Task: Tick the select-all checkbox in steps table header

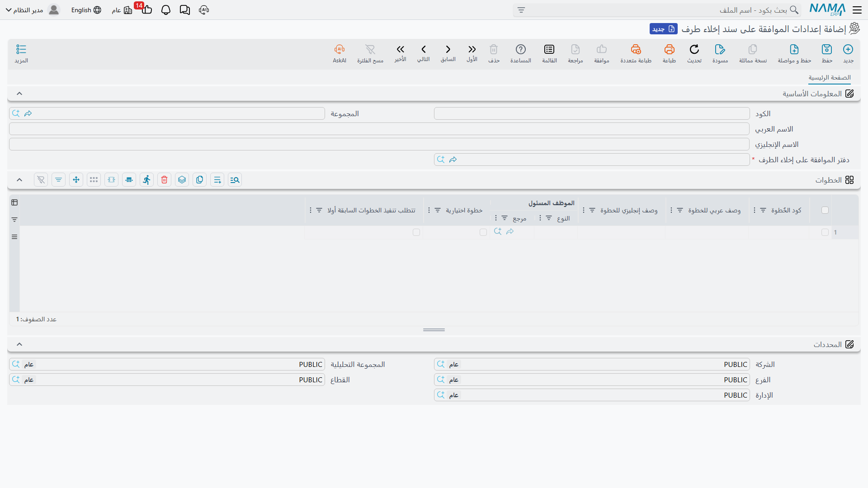Action: click(x=825, y=210)
